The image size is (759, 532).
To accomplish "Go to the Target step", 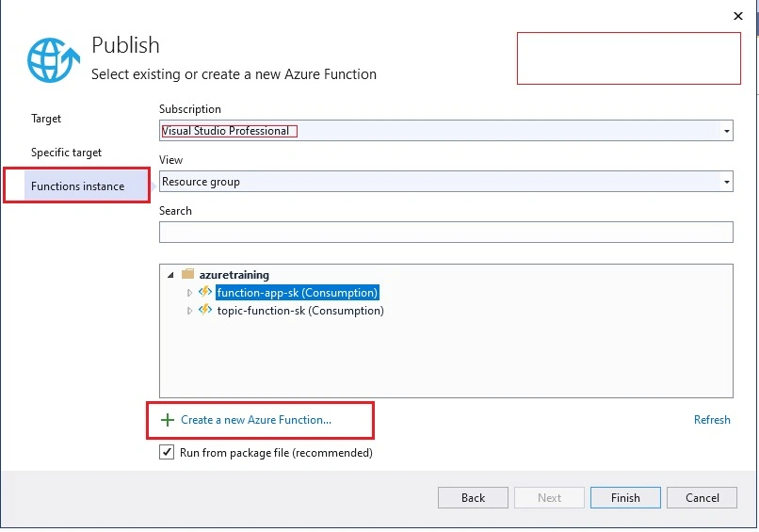I will 46,119.
